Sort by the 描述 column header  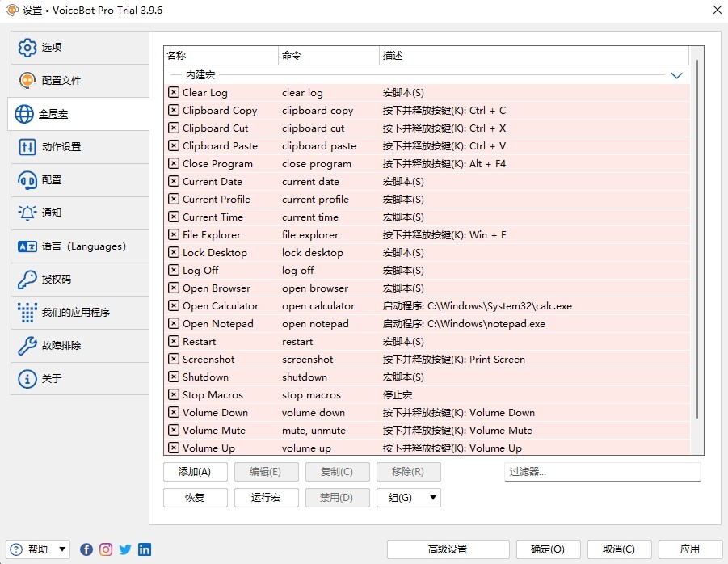(x=534, y=56)
